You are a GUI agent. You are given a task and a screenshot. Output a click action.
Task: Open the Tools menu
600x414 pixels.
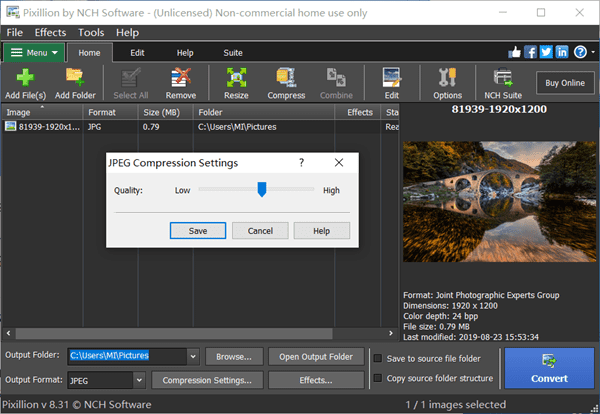(91, 33)
